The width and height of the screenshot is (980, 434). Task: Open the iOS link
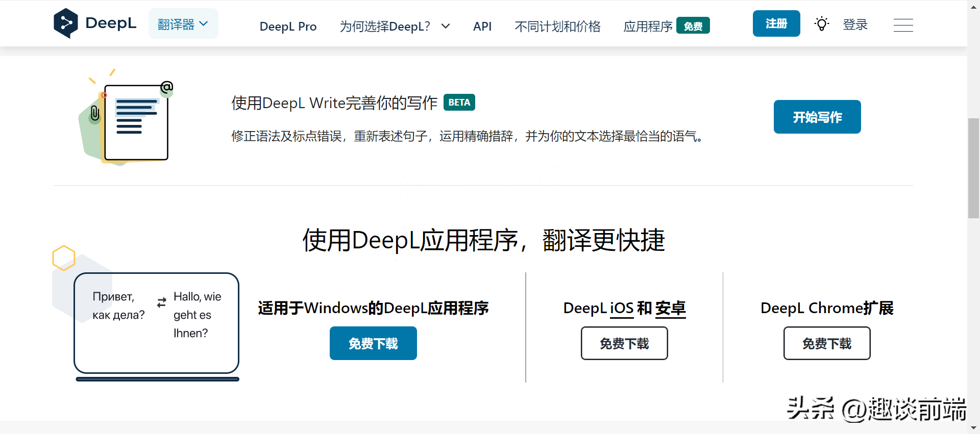coord(622,309)
